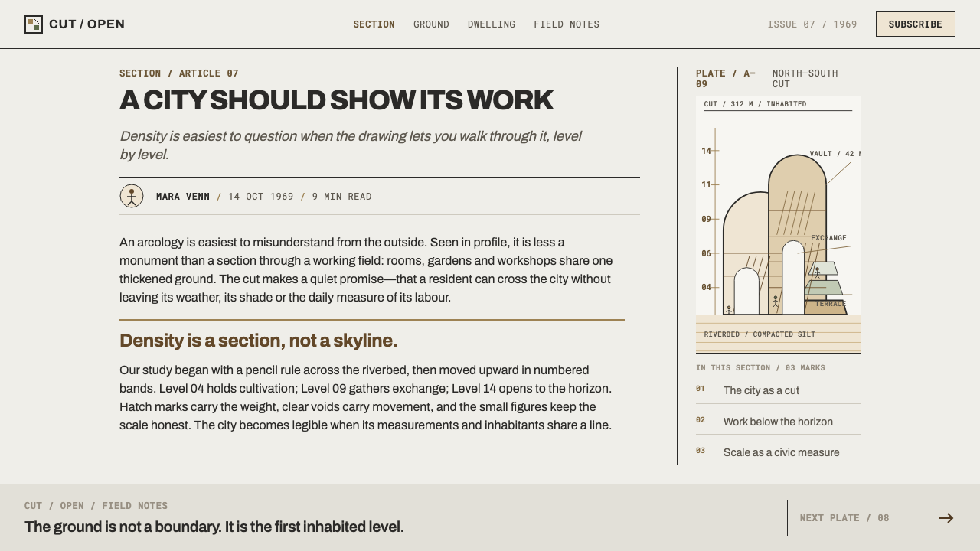The width and height of the screenshot is (980, 551).
Task: Click the level '14' scale mark
Action: click(x=706, y=151)
